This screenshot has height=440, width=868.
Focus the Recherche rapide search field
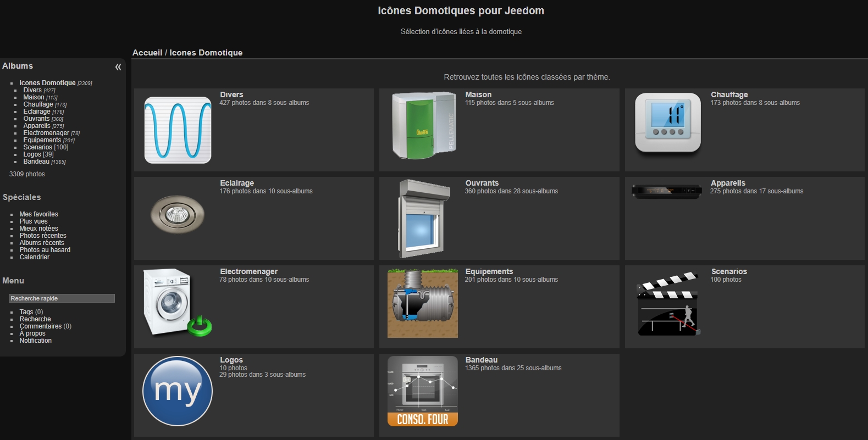[62, 298]
